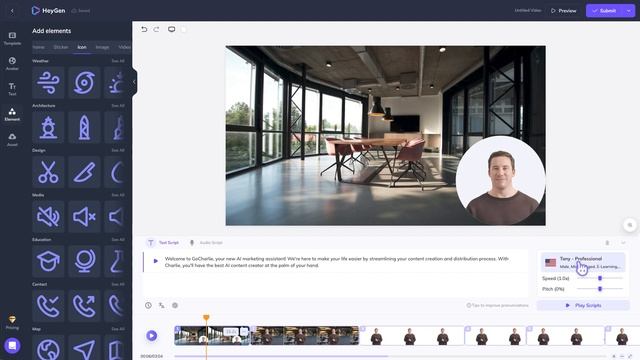
Task: See All Media icons
Action: click(118, 195)
